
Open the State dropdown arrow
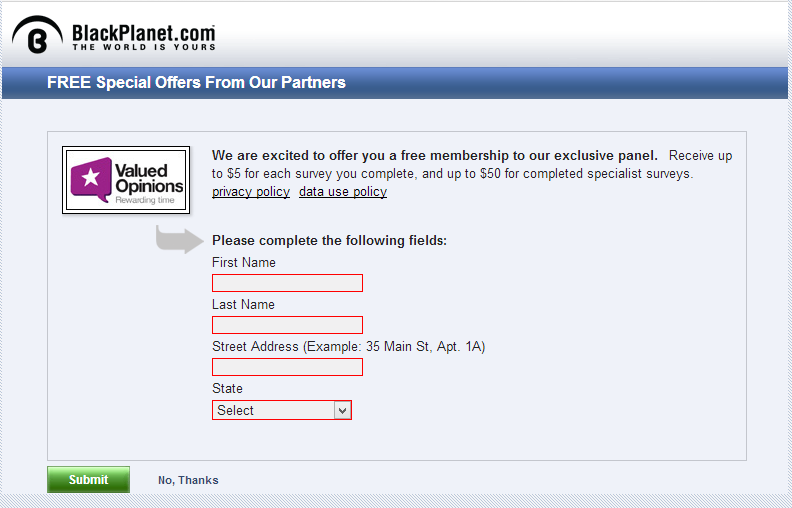click(342, 410)
